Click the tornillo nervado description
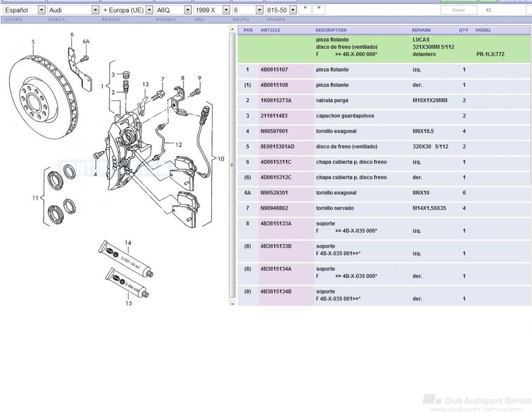The height and width of the screenshot is (413, 532). pos(335,208)
